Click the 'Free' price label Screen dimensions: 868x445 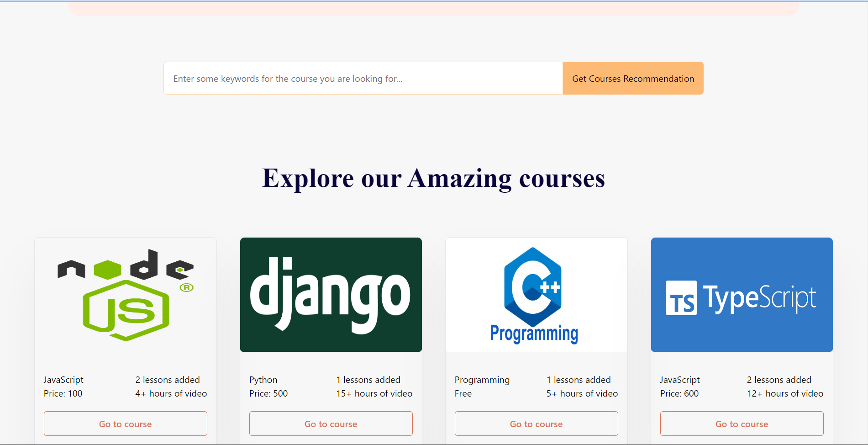[463, 393]
